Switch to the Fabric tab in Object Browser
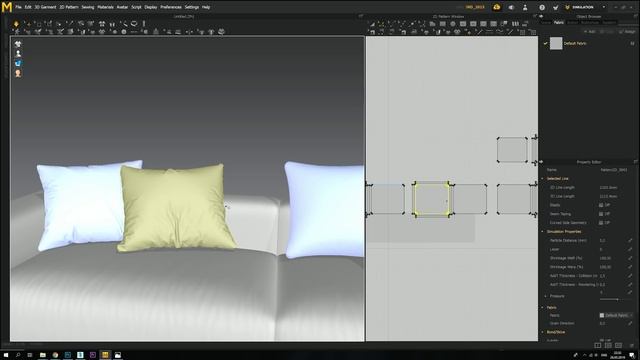Screen dimensions: 640x360 point(559,22)
